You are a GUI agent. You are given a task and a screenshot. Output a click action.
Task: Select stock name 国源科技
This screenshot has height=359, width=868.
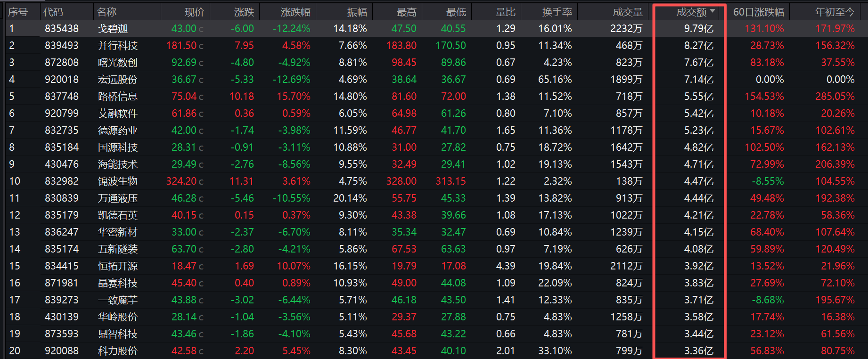(118, 147)
